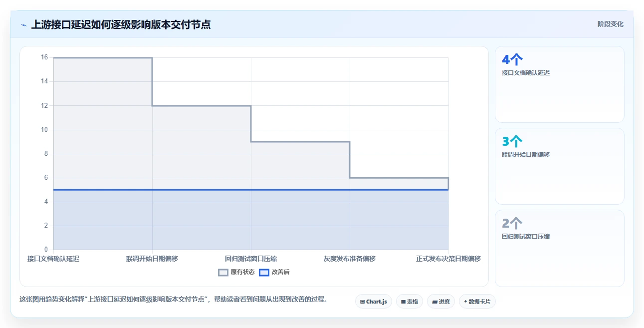This screenshot has width=644, height=328.
Task: Click the gray 原有状态 legend color box
Action: pos(223,272)
